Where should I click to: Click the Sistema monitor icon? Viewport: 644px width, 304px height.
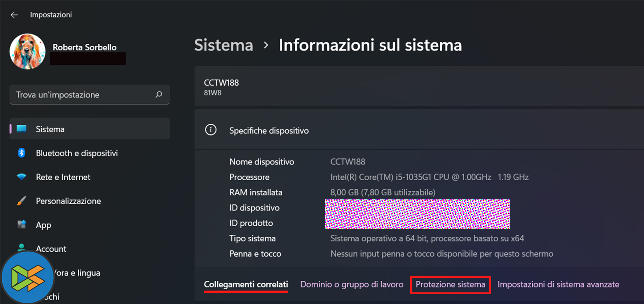pyautogui.click(x=21, y=129)
